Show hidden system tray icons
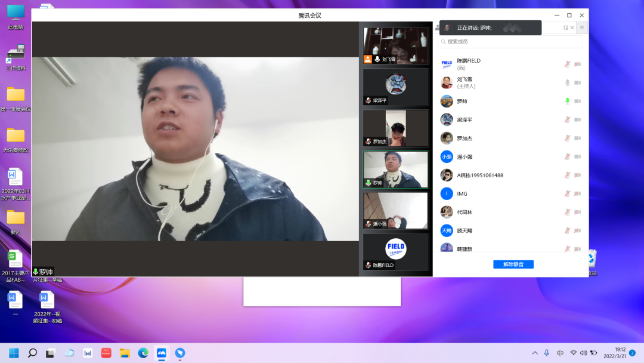This screenshot has height=363, width=644. (x=535, y=353)
